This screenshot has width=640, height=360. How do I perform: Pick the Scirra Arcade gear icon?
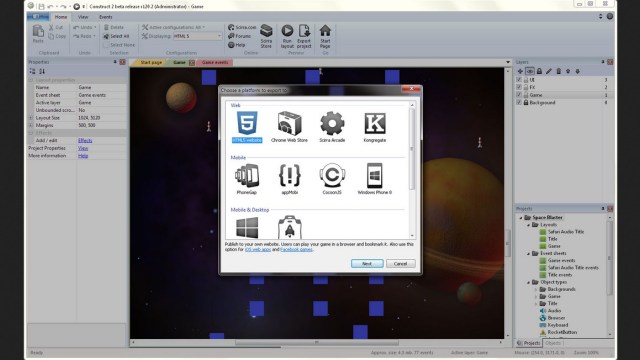(x=332, y=127)
